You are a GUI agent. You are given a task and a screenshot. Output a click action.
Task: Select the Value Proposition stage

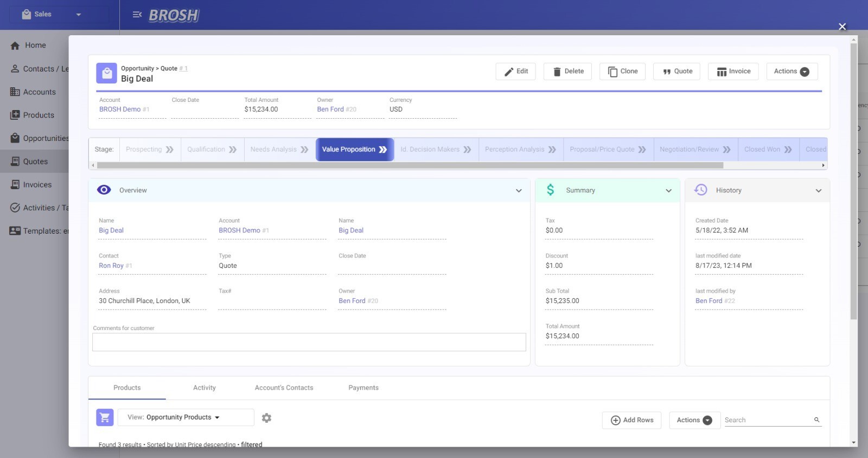tap(355, 150)
